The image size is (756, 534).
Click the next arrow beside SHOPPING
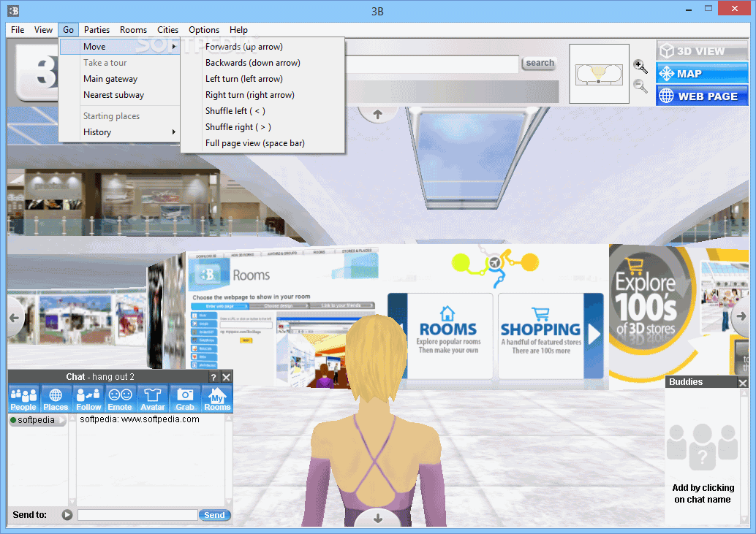(x=594, y=335)
